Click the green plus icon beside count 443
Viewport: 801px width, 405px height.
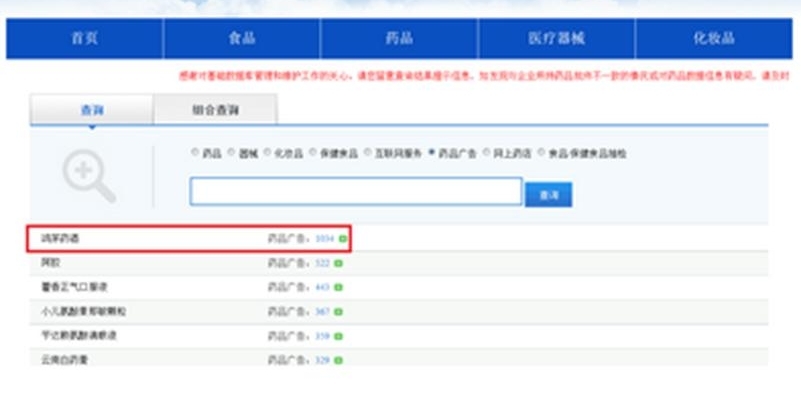pos(338,288)
